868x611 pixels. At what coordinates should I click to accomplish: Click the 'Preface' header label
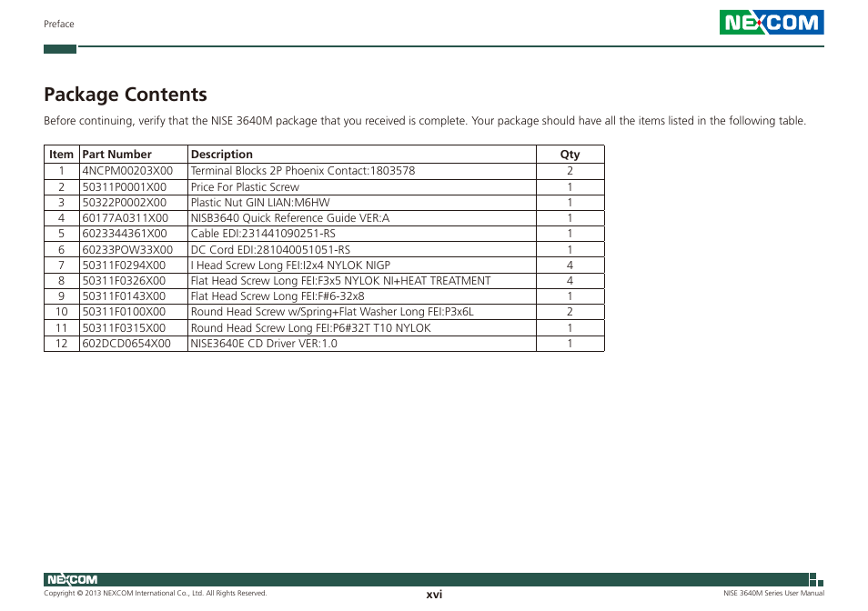pyautogui.click(x=58, y=24)
